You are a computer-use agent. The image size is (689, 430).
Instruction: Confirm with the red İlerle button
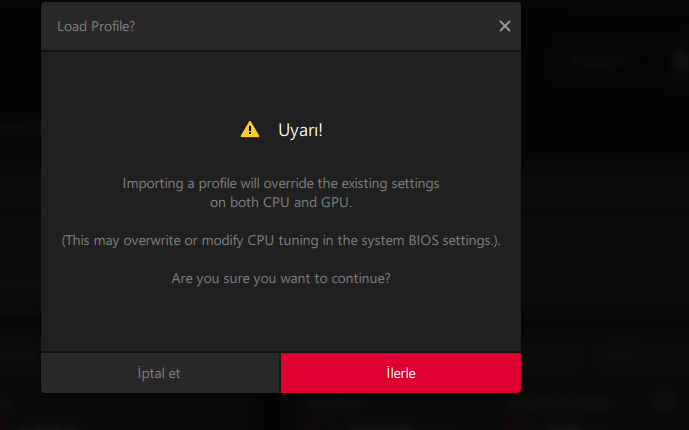pyautogui.click(x=400, y=373)
